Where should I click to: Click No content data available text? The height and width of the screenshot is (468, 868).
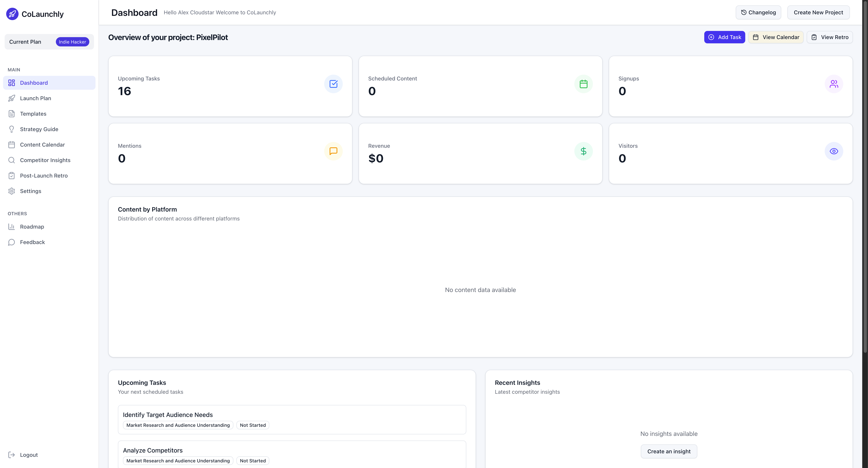tap(480, 290)
